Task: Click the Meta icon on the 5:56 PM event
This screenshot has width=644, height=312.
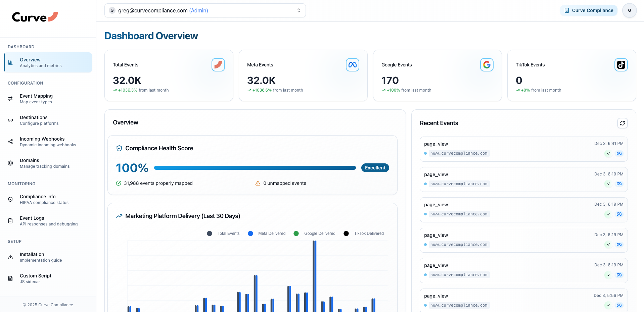Action: click(619, 305)
